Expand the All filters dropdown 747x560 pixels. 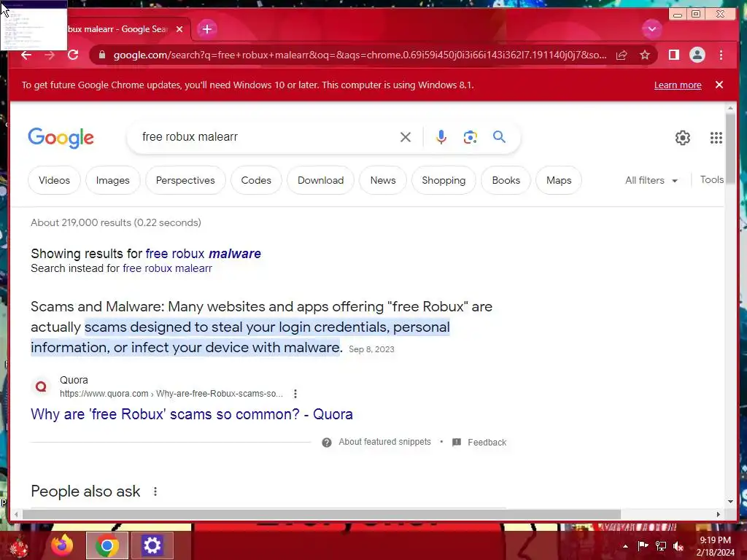click(651, 181)
